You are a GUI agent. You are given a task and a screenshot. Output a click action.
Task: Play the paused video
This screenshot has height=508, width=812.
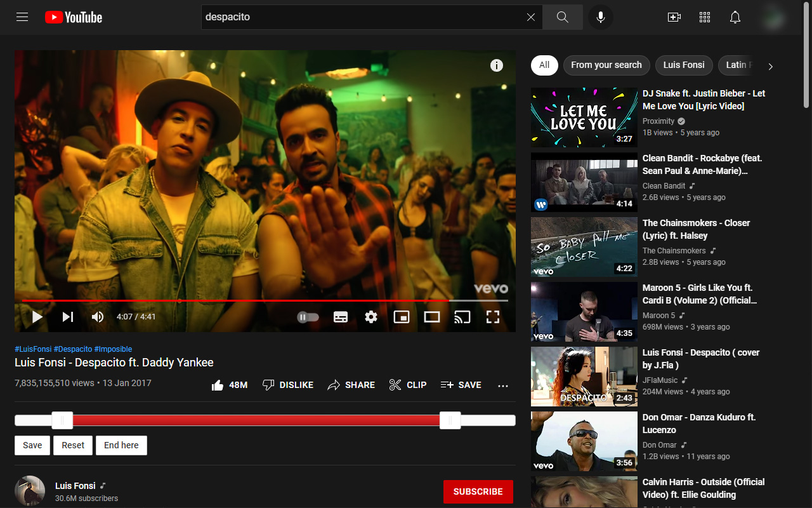tap(37, 316)
